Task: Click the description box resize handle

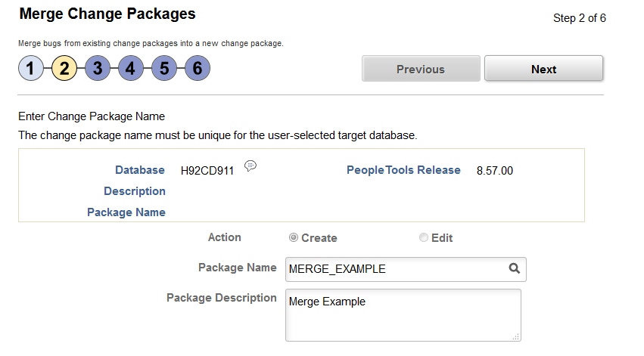Action: click(517, 336)
